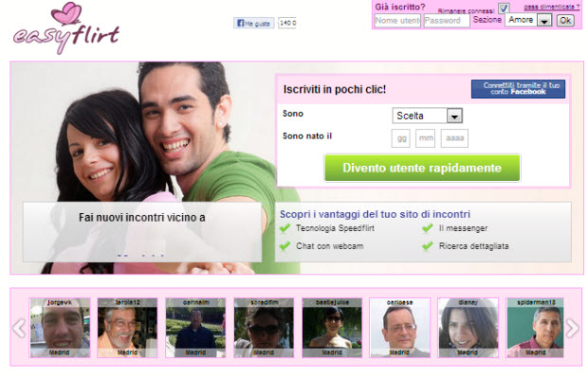
Task: Click the Il messenger text
Action: pyautogui.click(x=463, y=228)
